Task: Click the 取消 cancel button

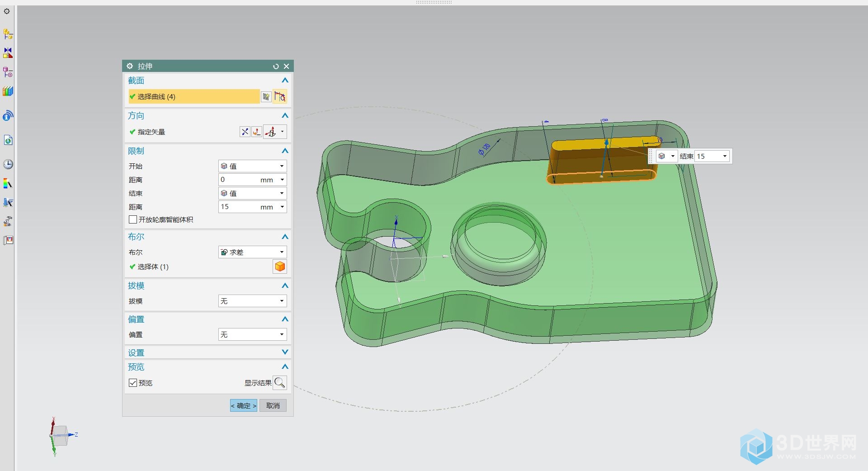Action: click(x=273, y=405)
